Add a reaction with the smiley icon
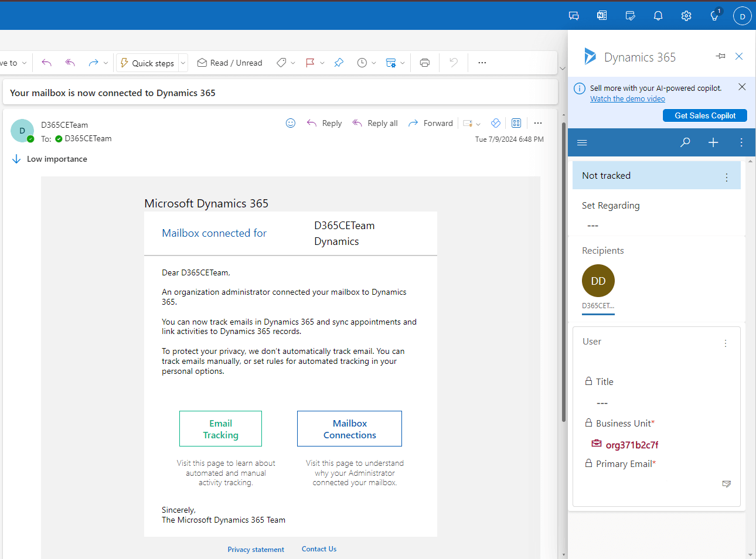The image size is (756, 559). coord(290,123)
